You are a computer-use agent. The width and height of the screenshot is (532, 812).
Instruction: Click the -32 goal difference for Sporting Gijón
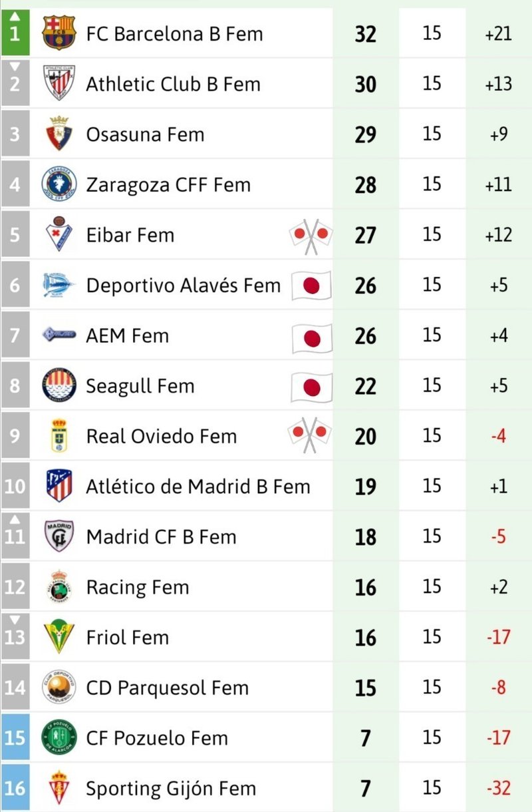499,789
